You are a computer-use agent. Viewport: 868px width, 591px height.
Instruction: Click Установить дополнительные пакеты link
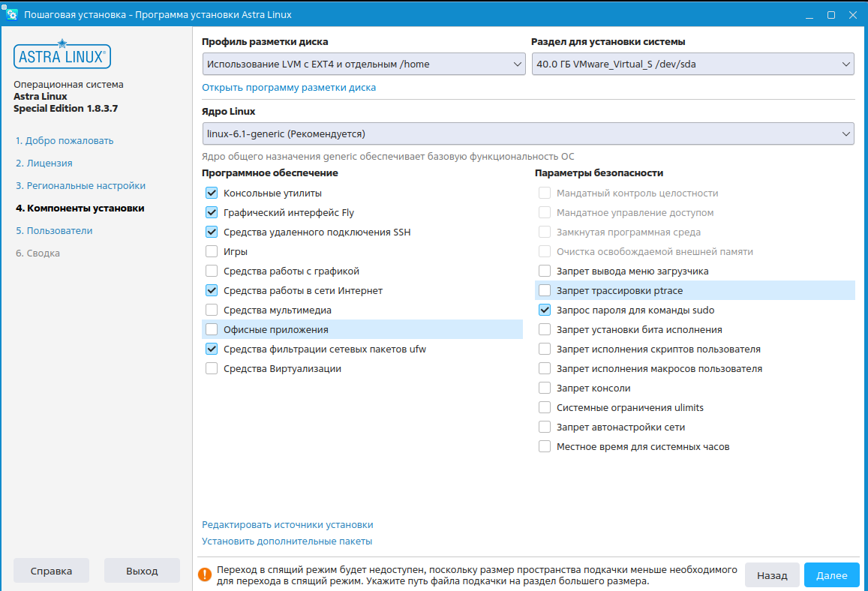[287, 541]
